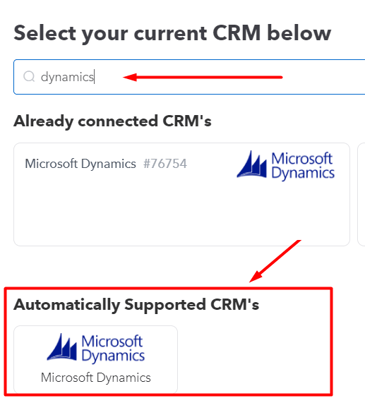
Task: Click the red arrow pointing at search
Action: [203, 77]
